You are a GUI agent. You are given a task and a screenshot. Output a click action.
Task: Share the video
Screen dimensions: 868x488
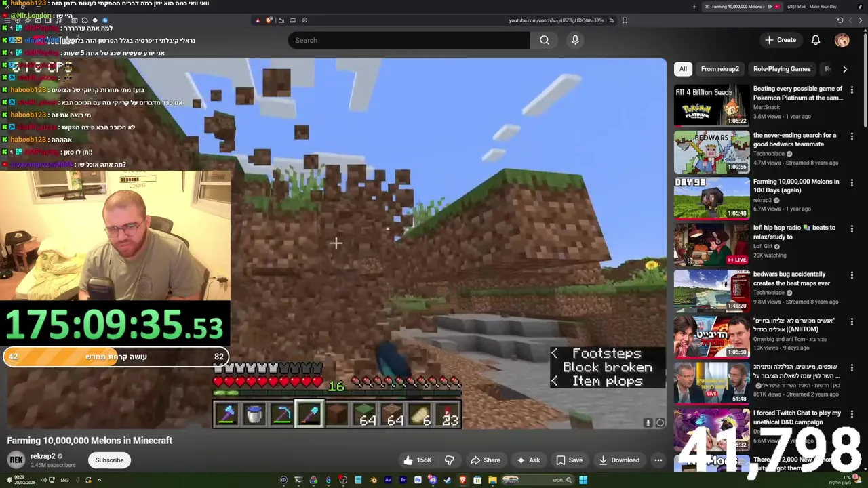(486, 460)
